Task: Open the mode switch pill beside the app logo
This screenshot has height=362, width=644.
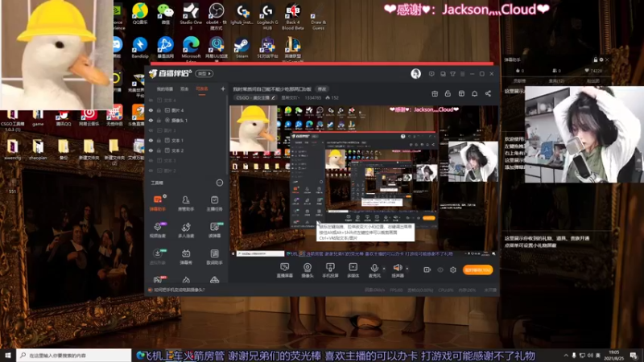Action: tap(204, 73)
